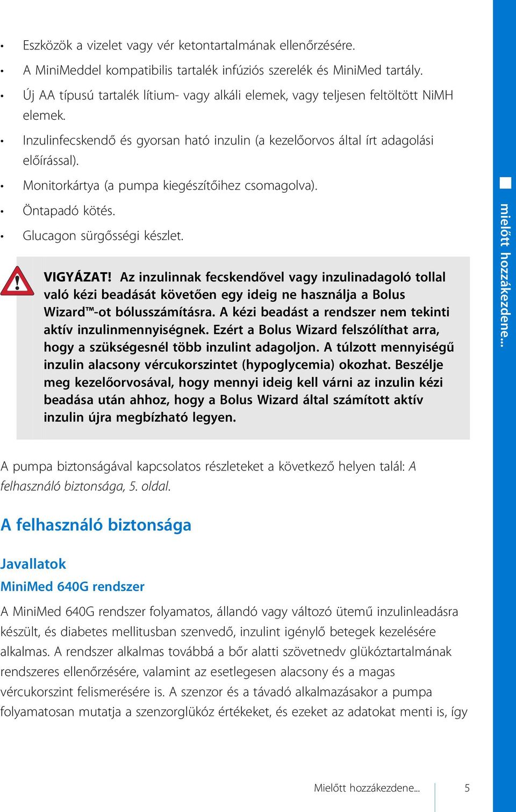This screenshot has height=812, width=516.
Task: Click the line starting 'Új AA típusú tartalék'
Action: [x=238, y=96]
